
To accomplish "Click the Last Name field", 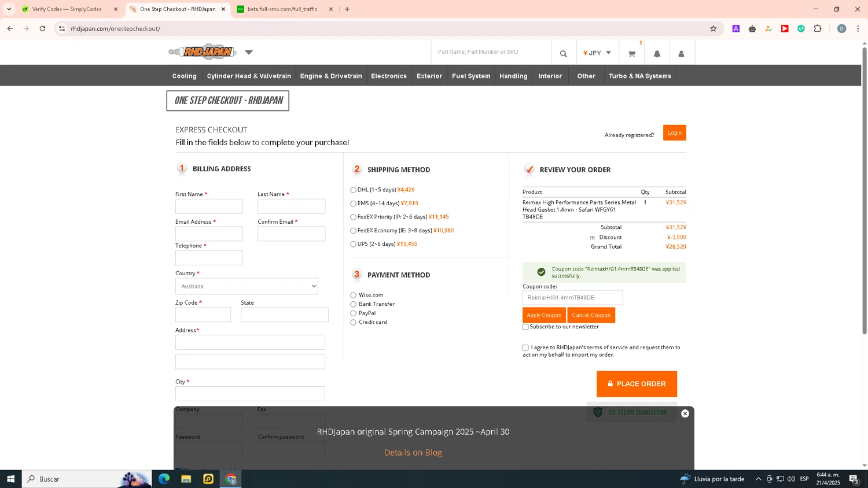I will tap(291, 206).
